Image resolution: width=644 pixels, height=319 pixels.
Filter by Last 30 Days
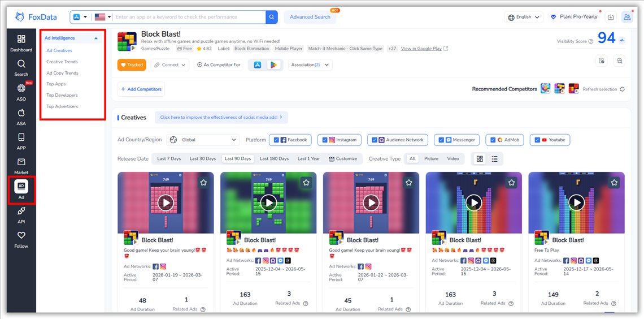pos(202,159)
